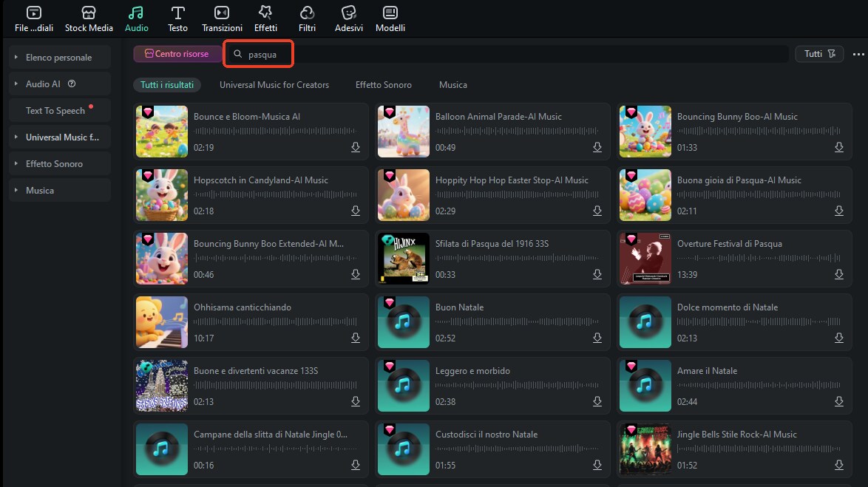Open the three-dots more options menu
This screenshot has height=487, width=868.
point(858,54)
